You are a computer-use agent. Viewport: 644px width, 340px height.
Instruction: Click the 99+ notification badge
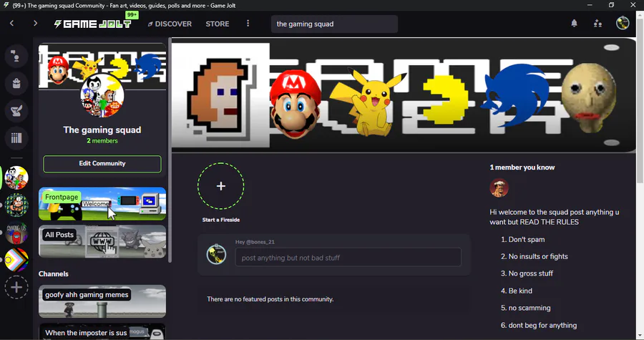[x=132, y=15]
